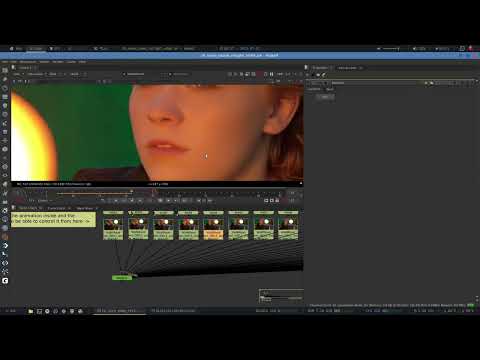Screen dimensions: 480x360
Task: Open the Color nodes menu icon
Action: click(x=5, y=105)
